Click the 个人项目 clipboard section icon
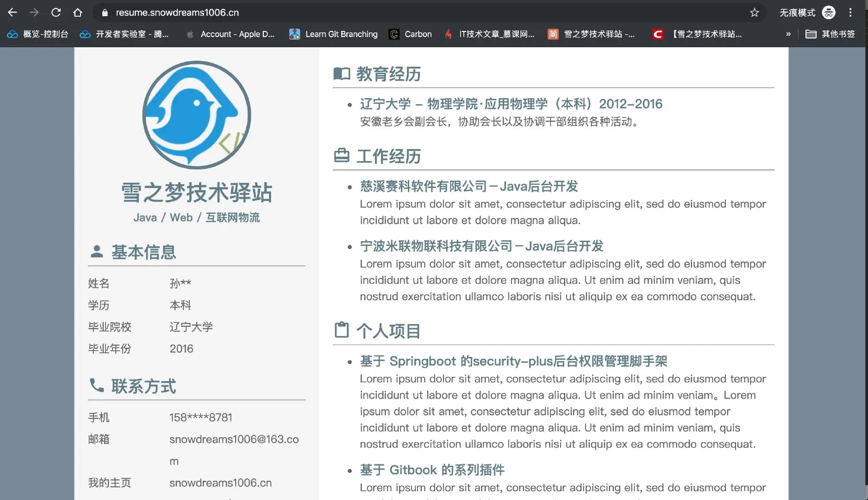 [341, 330]
